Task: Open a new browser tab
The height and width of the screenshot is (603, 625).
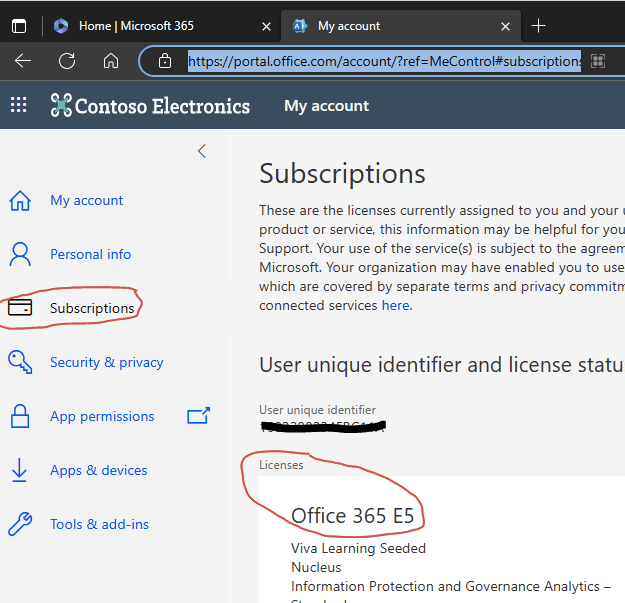Action: coord(538,26)
